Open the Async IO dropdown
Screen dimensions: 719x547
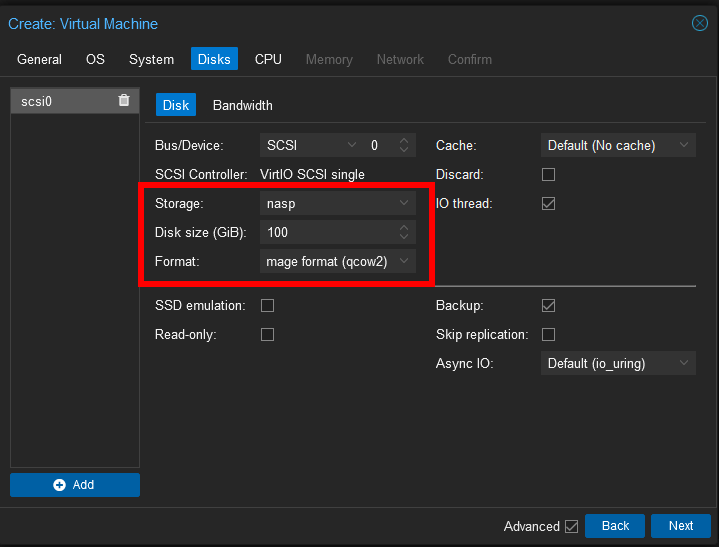click(618, 363)
